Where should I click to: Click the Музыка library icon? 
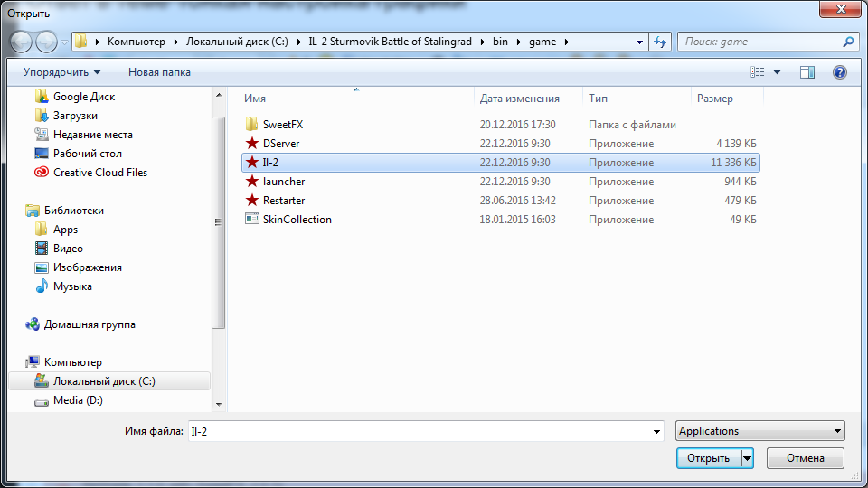click(x=41, y=286)
